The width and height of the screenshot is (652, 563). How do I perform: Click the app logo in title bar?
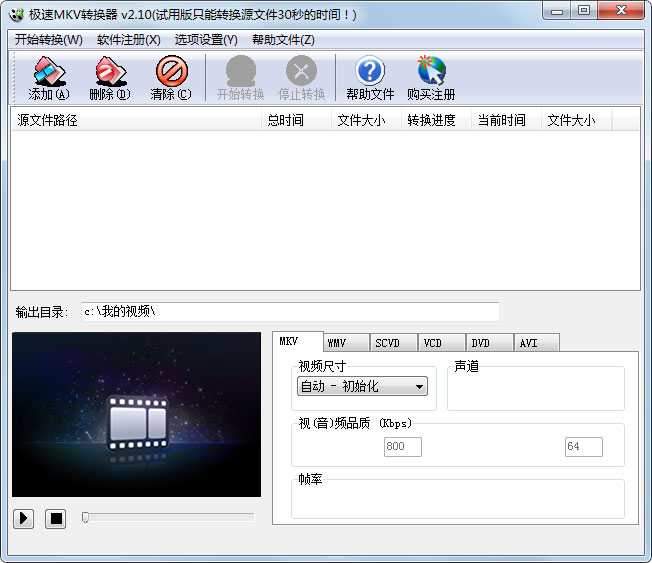click(x=17, y=15)
